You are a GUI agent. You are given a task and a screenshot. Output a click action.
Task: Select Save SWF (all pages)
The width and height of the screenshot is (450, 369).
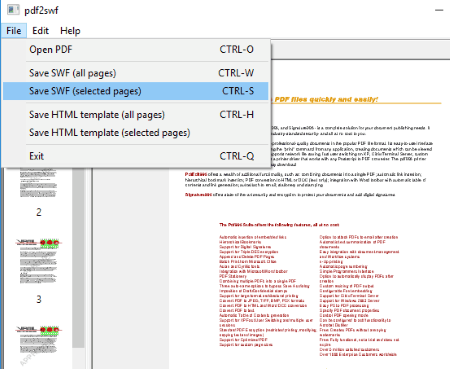136,73
